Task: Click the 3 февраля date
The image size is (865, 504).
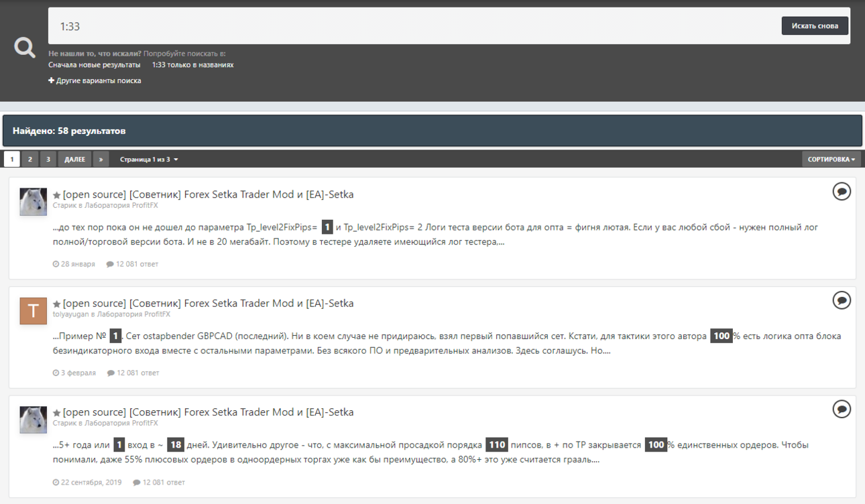Action: point(78,373)
